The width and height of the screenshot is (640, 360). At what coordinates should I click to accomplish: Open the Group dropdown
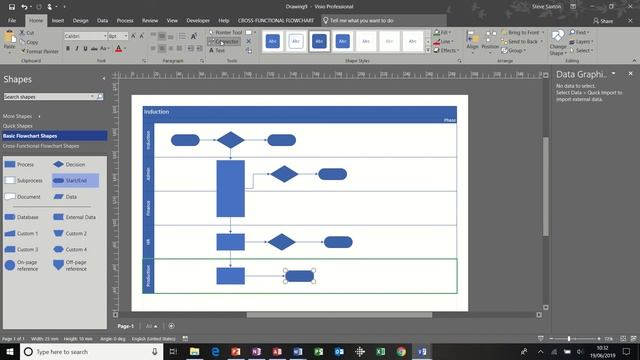tap(513, 51)
